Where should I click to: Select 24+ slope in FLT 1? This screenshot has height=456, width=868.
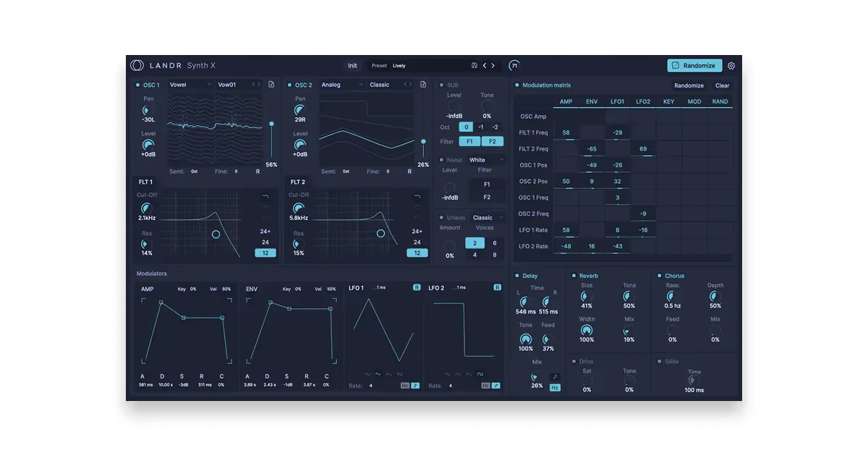pyautogui.click(x=265, y=232)
